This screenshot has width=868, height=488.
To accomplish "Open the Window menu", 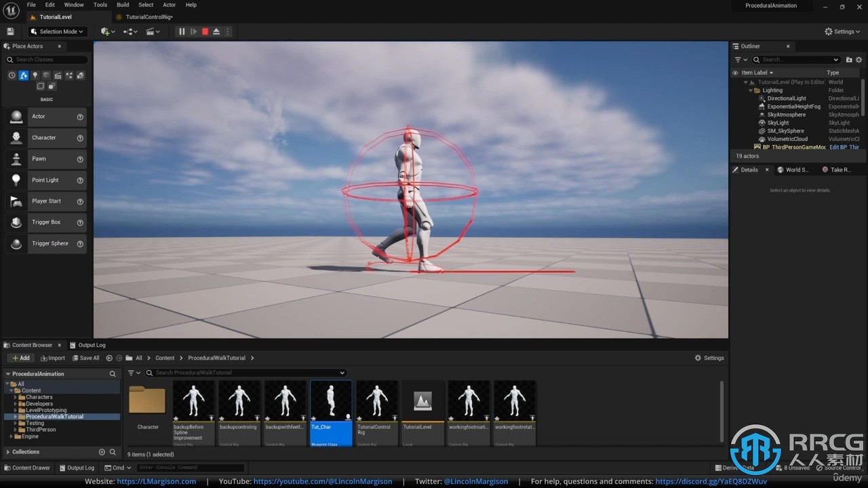I will click(74, 5).
